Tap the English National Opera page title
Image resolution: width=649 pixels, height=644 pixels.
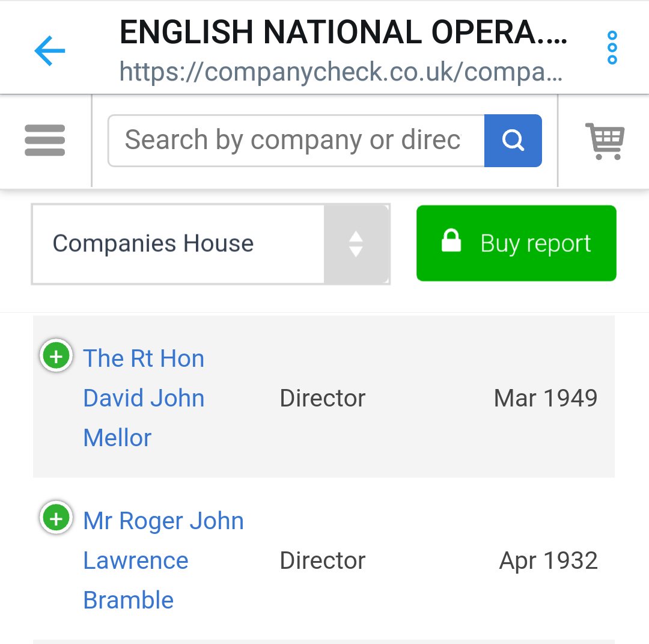click(x=343, y=32)
